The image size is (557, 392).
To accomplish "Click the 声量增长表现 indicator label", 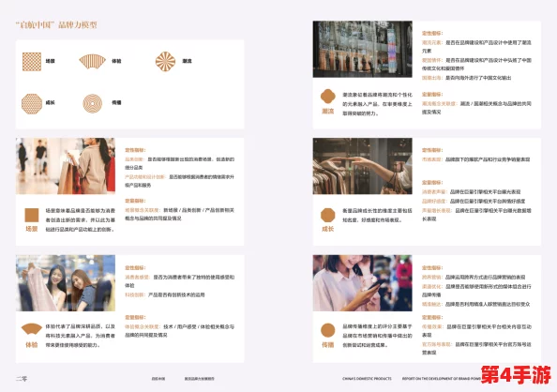I will point(437,210).
